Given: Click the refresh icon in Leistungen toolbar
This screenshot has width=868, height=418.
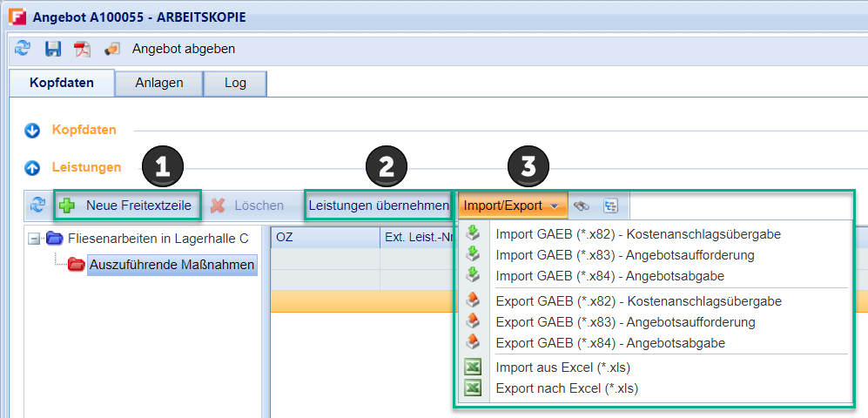Looking at the screenshot, I should click(37, 206).
